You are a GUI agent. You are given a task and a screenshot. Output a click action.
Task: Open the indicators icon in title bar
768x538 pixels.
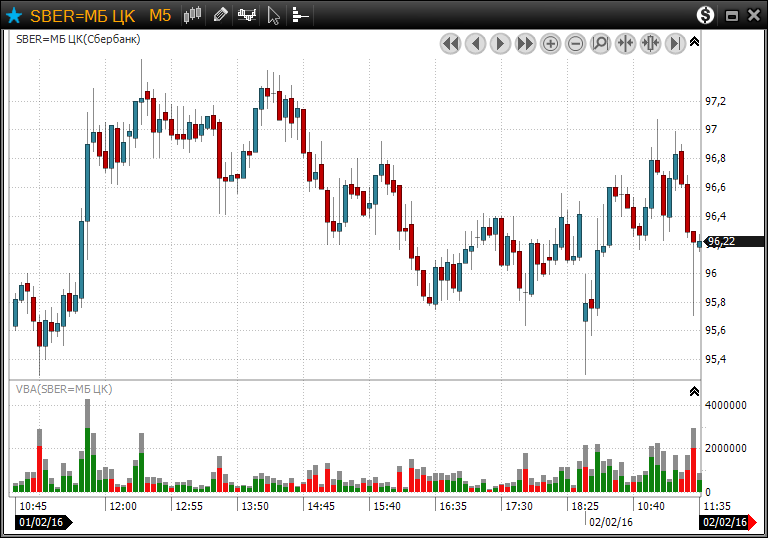coord(247,15)
